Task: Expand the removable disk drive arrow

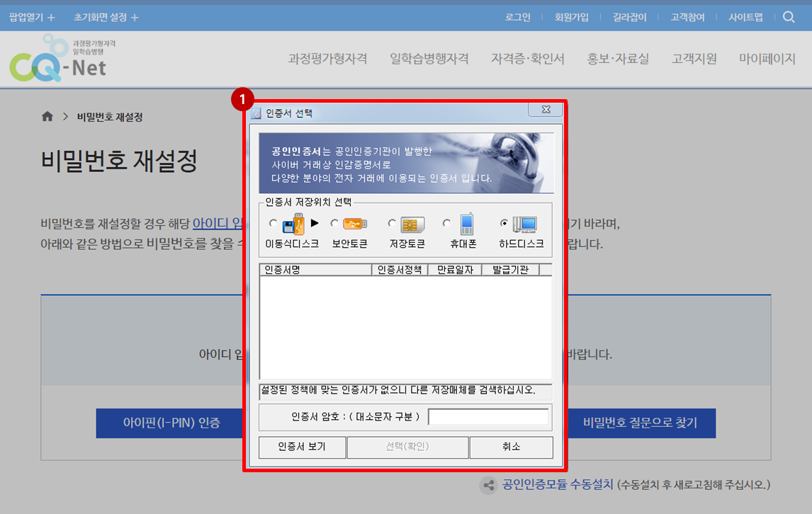Action: [315, 223]
